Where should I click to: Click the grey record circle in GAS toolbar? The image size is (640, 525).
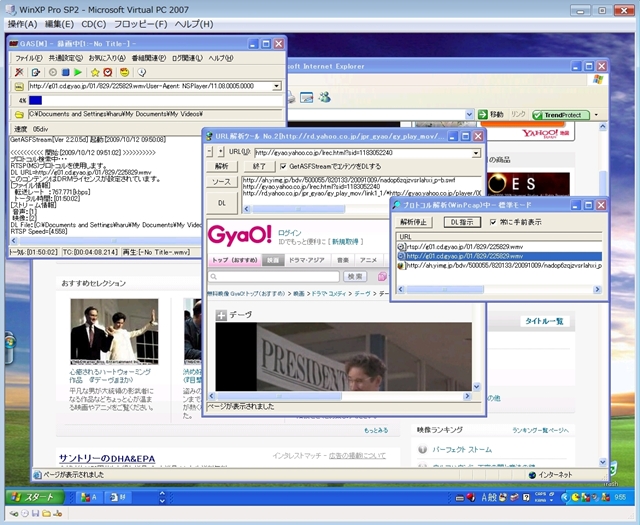coord(53,72)
